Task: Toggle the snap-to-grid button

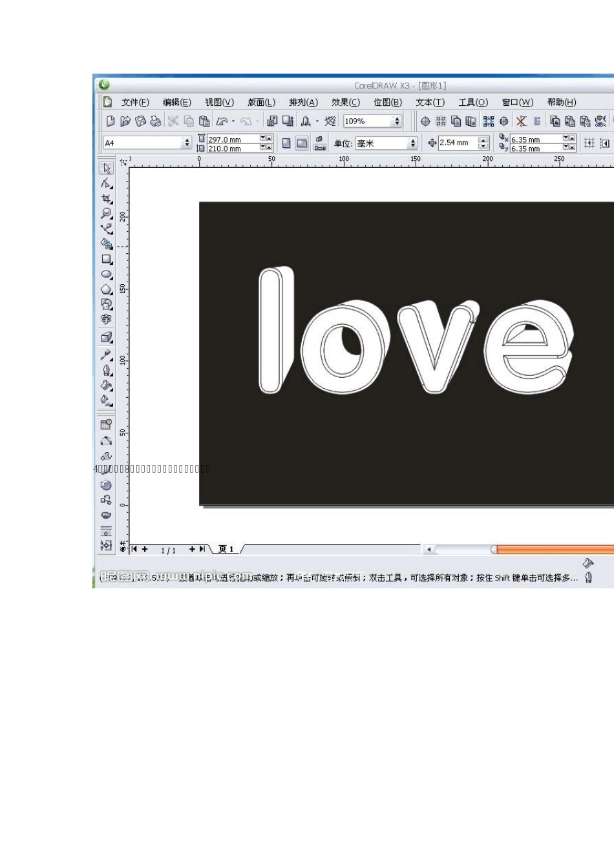Action: point(589,143)
